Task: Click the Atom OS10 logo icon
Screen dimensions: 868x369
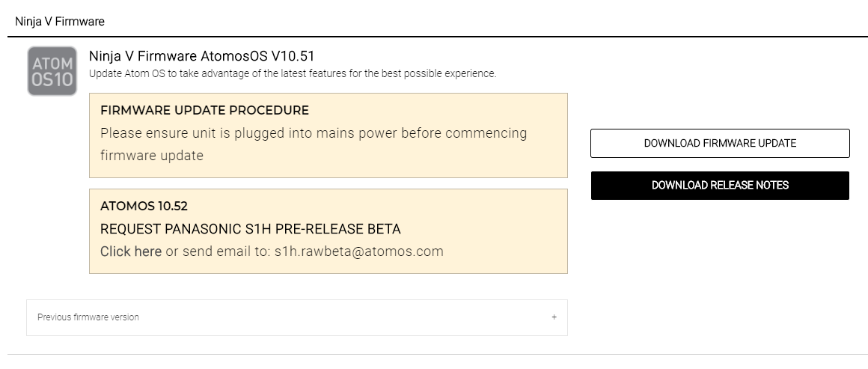Action: click(x=52, y=71)
